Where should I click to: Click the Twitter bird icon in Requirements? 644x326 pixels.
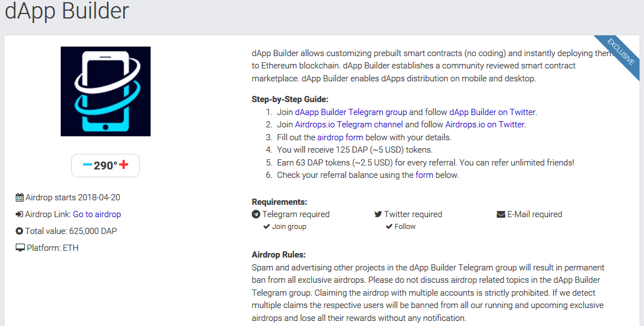coord(378,214)
